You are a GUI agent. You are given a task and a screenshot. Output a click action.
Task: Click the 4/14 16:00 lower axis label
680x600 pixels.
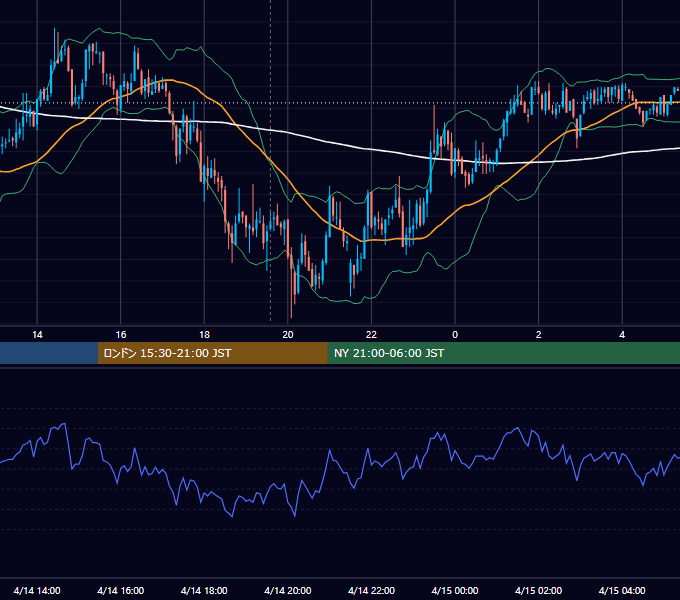coord(121,590)
